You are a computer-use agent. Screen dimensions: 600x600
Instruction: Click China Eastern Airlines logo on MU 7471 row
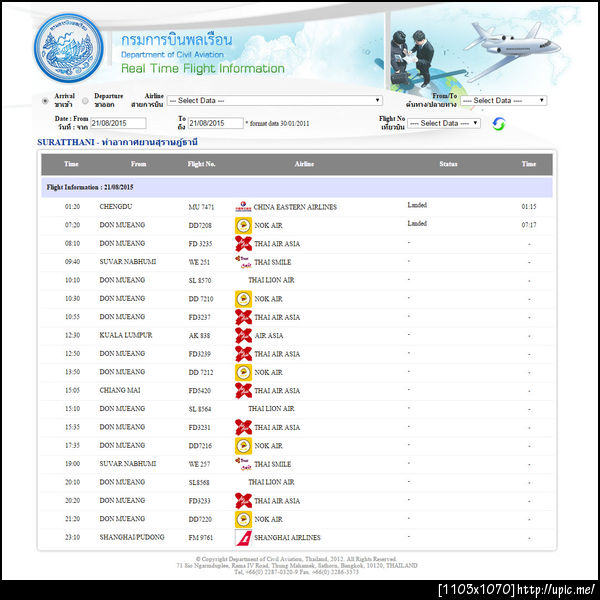pos(243,207)
